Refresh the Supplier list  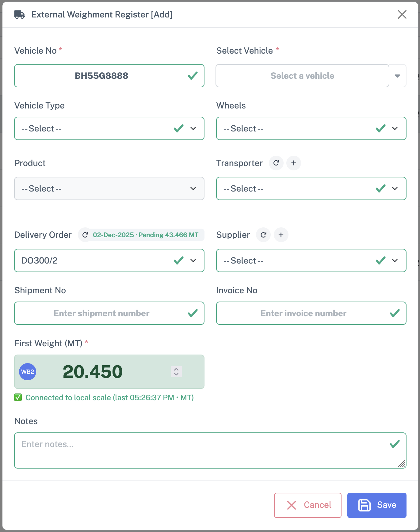[263, 235]
